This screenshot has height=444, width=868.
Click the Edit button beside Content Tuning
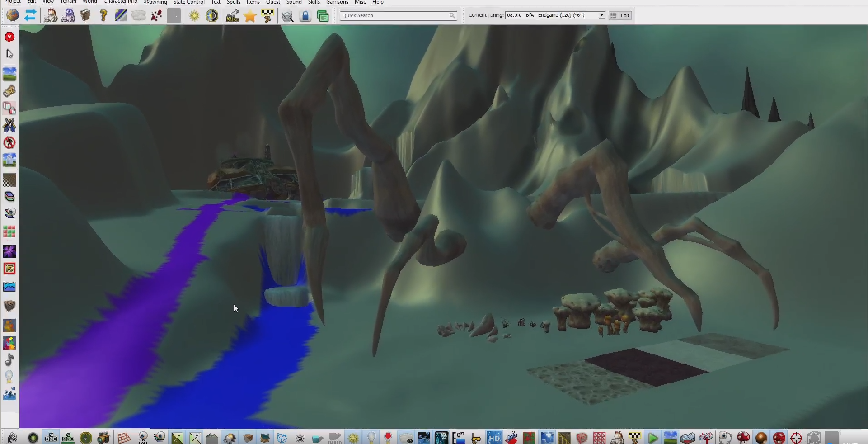click(625, 15)
